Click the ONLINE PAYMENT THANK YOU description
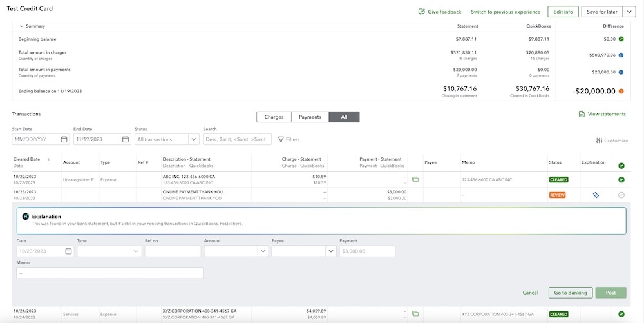The height and width of the screenshot is (323, 644). pyautogui.click(x=193, y=192)
